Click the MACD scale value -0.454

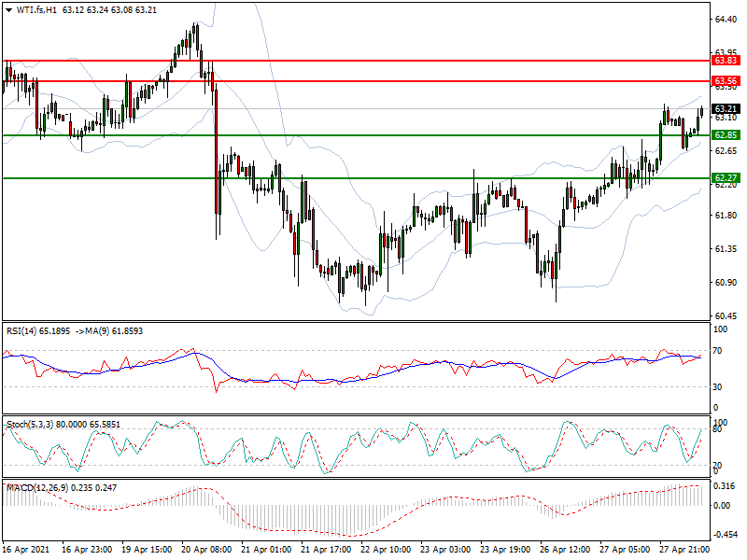724,535
